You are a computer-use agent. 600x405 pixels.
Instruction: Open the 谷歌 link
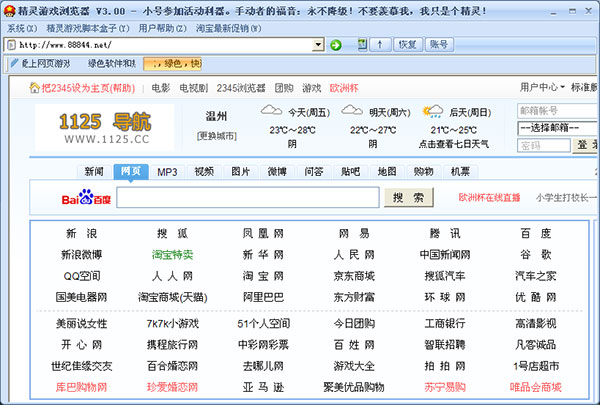pyautogui.click(x=536, y=255)
